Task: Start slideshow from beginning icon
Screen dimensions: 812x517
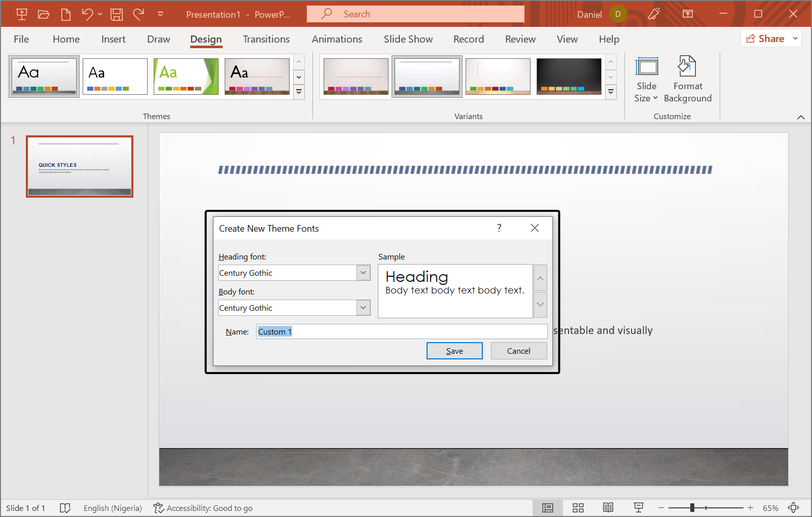Action: pos(22,14)
